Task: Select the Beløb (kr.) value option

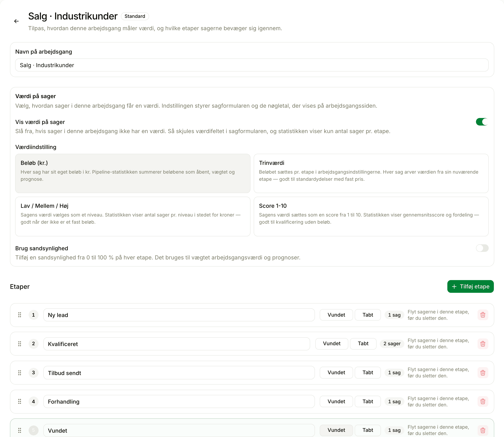Action: (x=133, y=173)
